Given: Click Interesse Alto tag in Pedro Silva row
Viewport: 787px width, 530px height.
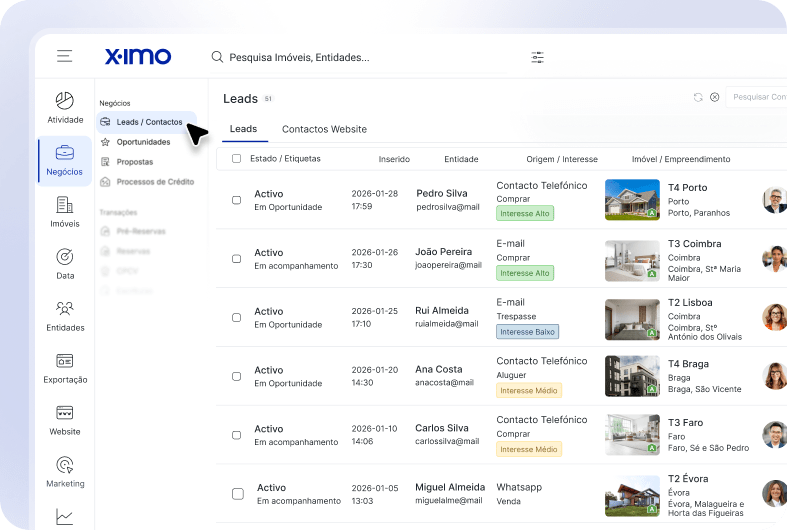Looking at the screenshot, I should [x=525, y=213].
